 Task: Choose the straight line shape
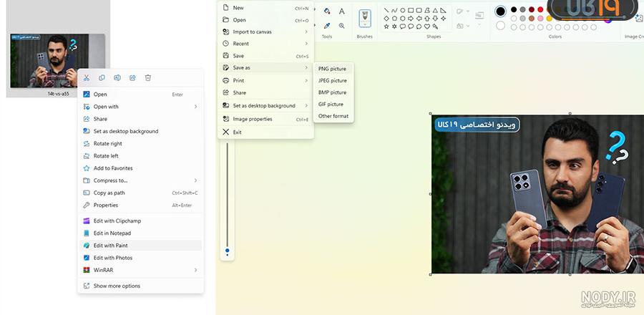click(x=386, y=11)
